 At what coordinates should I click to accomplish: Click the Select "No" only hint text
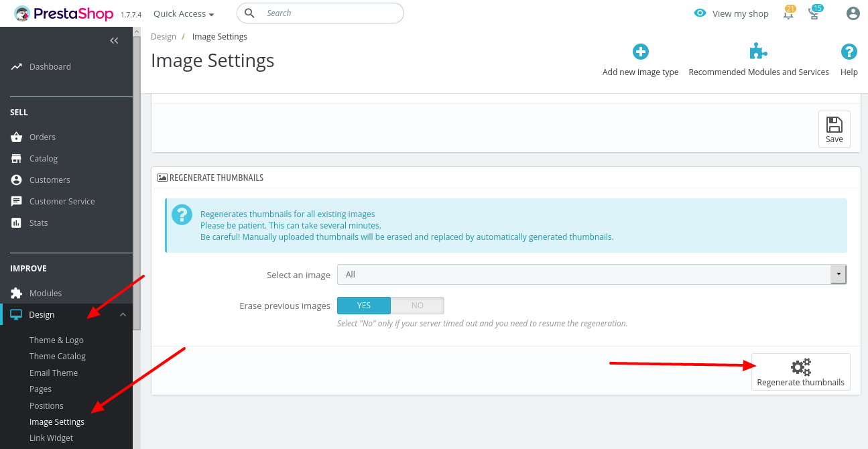point(483,324)
